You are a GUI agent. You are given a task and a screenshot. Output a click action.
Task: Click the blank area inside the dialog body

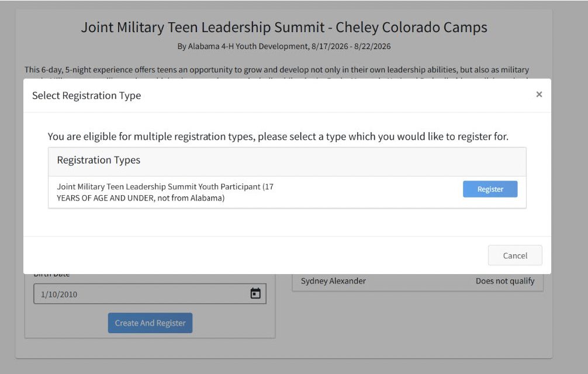(286, 228)
